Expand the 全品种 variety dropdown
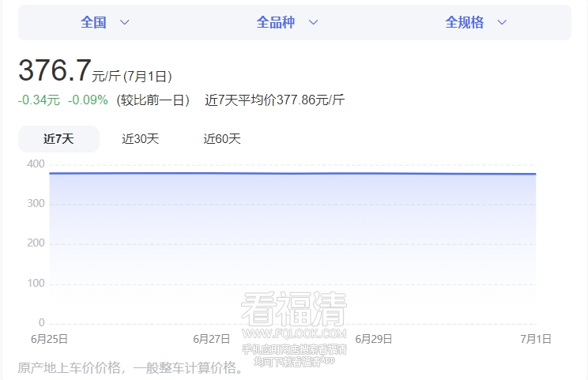588x380 pixels. [x=276, y=23]
